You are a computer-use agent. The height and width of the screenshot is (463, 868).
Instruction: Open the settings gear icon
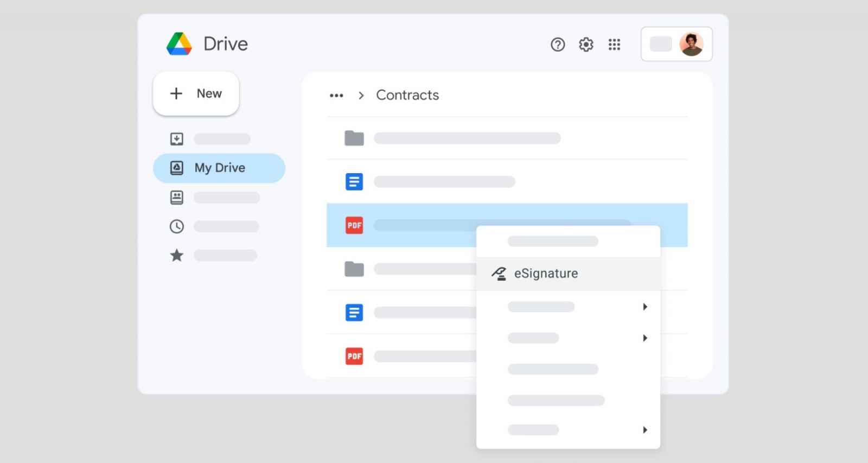click(x=586, y=45)
